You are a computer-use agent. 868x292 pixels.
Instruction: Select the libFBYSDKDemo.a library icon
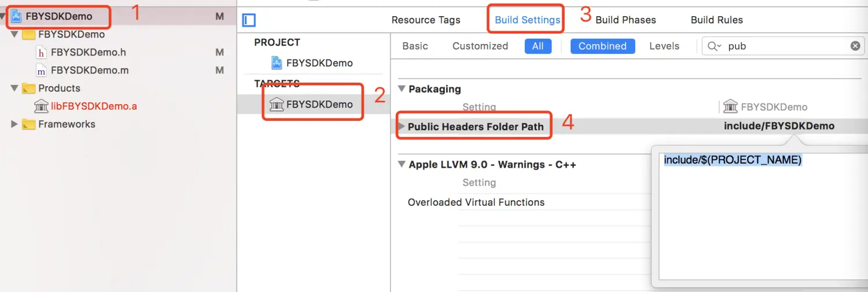click(41, 106)
